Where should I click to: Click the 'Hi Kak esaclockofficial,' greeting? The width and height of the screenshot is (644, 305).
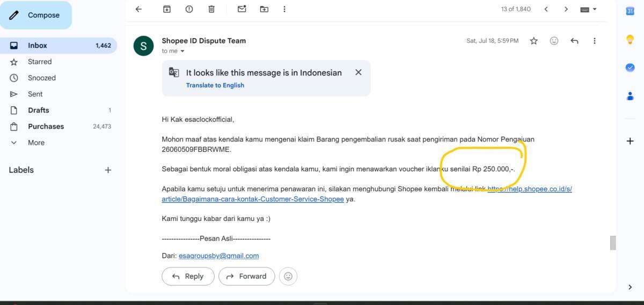tap(198, 120)
